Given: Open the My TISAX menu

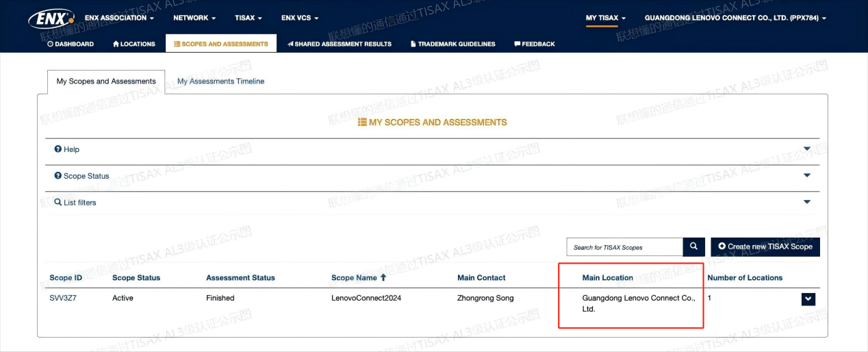Looking at the screenshot, I should tap(606, 18).
